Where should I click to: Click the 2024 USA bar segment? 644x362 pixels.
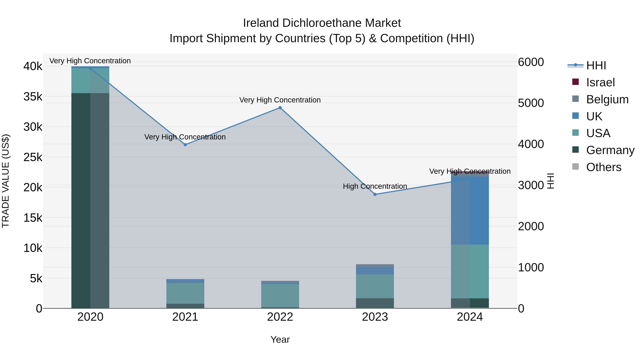click(x=470, y=272)
